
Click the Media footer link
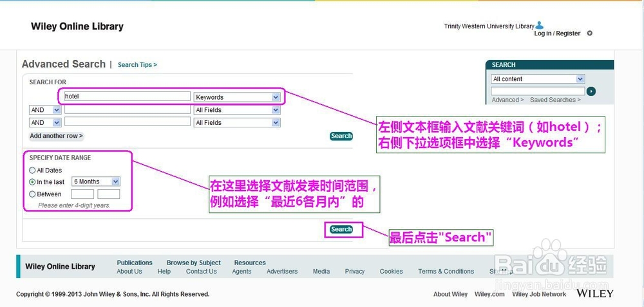point(321,272)
